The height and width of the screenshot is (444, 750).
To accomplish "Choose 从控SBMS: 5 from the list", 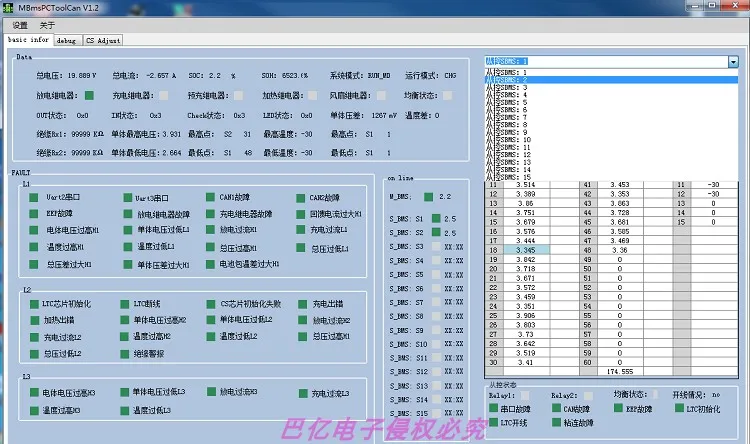I will tap(611, 102).
